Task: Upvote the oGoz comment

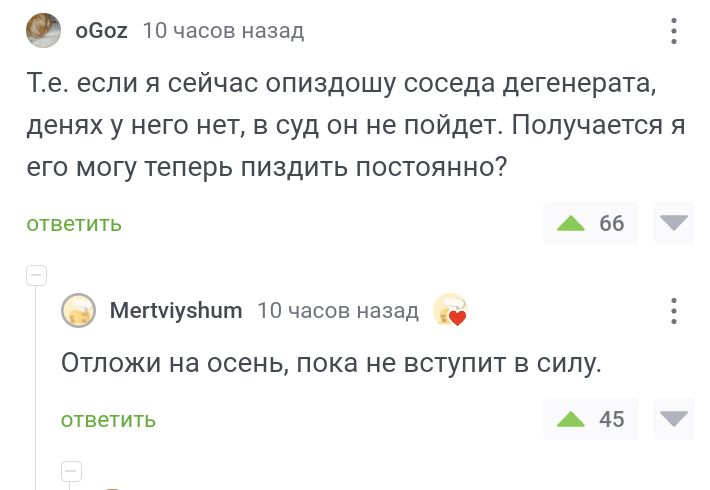Action: [x=571, y=223]
